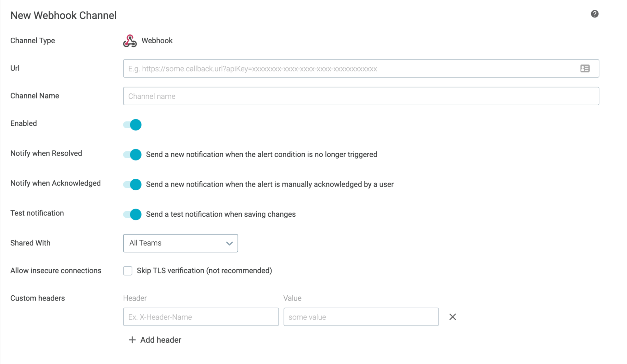
Task: Click the Header name input box
Action: click(x=201, y=317)
